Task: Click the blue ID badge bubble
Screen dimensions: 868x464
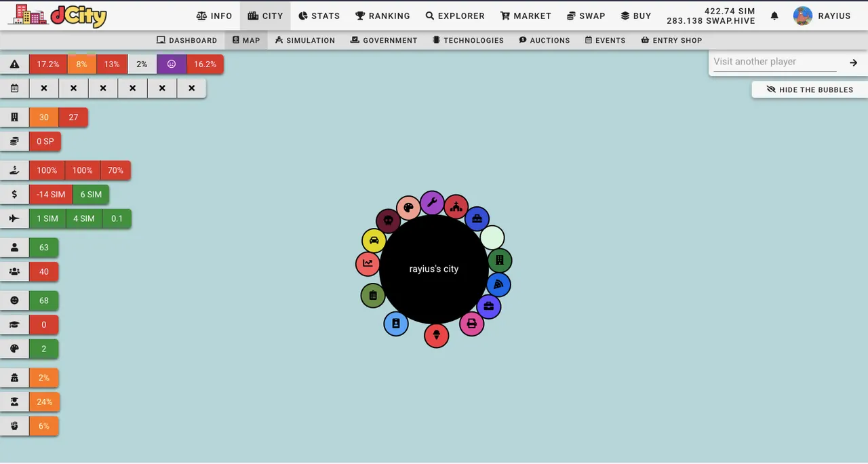Action: coord(396,324)
